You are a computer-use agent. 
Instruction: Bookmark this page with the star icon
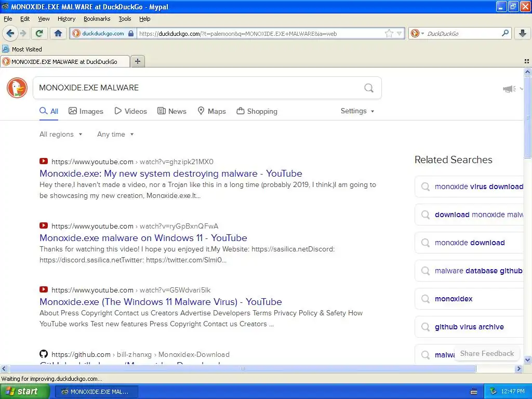tap(389, 33)
